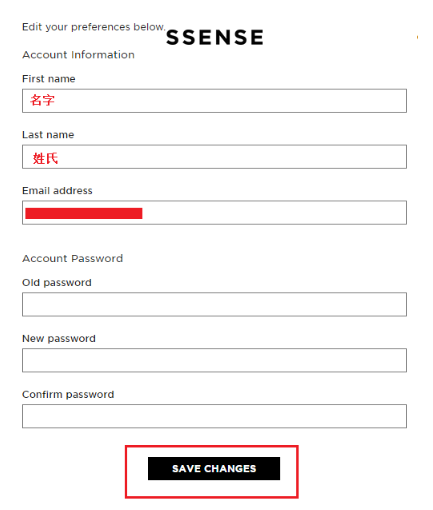
Task: Select the Account Password heading
Action: (73, 258)
